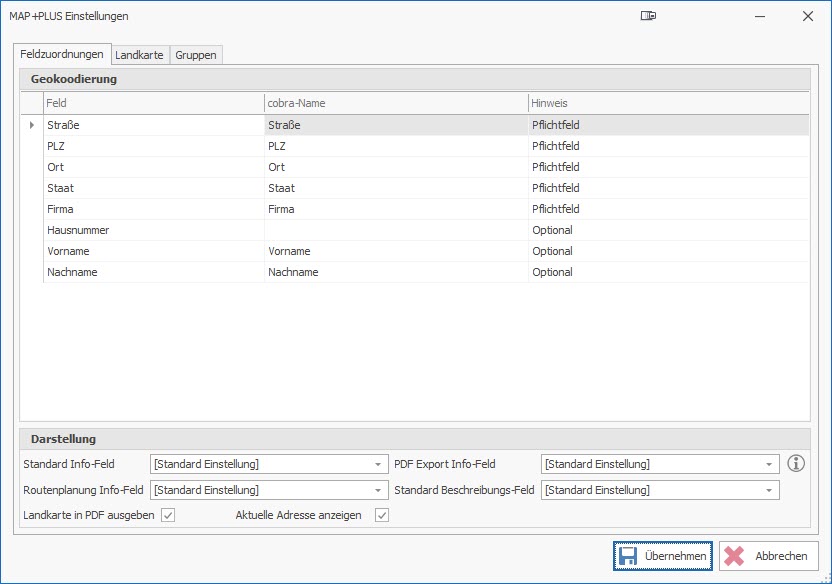Minimize the MAP+PLUS Einstellungen window
This screenshot has height=584, width=832.
pyautogui.click(x=760, y=16)
